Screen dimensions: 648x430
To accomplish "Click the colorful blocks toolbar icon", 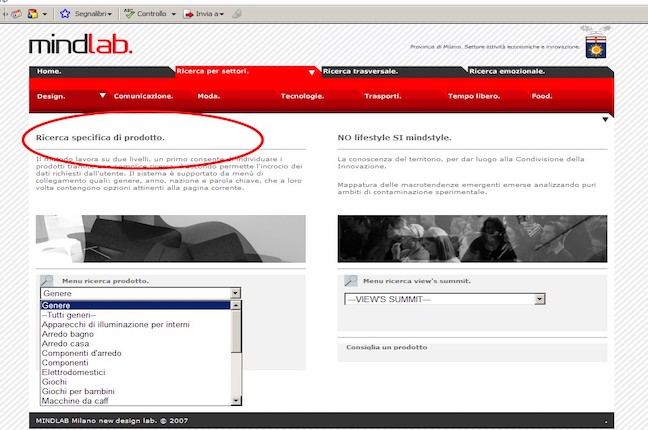I will click(33, 14).
